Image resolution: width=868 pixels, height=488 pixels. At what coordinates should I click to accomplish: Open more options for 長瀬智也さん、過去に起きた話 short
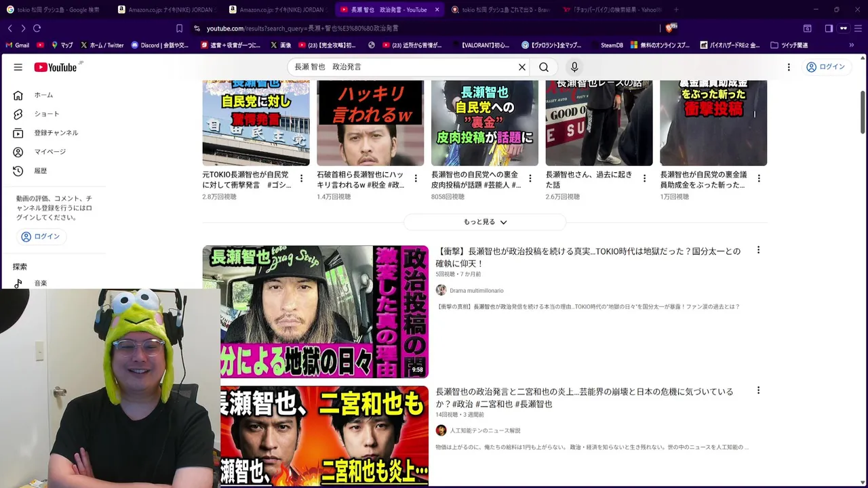[644, 178]
